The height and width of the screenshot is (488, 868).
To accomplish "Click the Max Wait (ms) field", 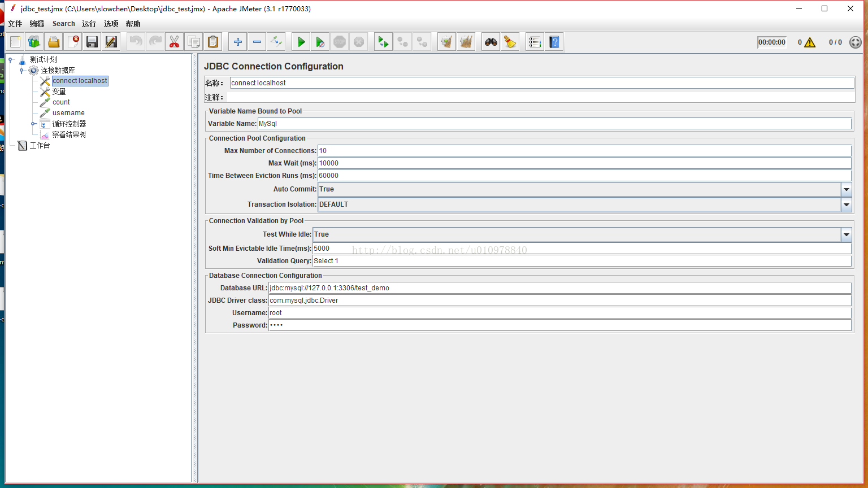I will tap(584, 163).
